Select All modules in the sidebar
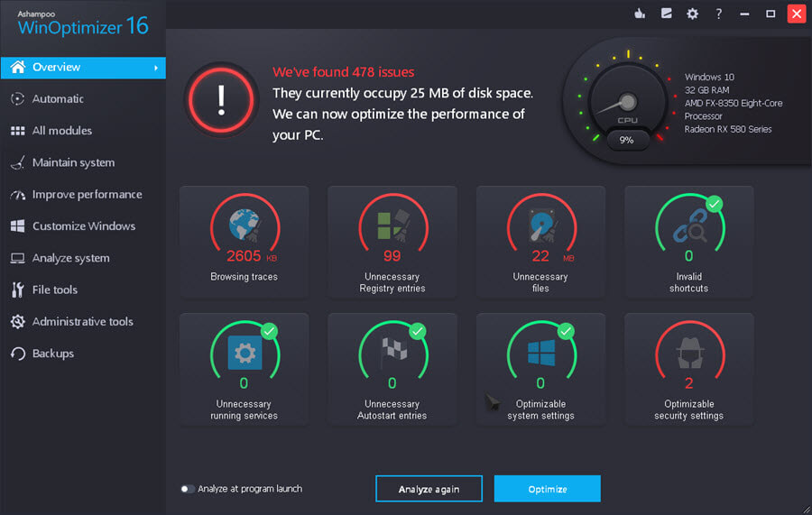This screenshot has height=515, width=812. tap(62, 131)
